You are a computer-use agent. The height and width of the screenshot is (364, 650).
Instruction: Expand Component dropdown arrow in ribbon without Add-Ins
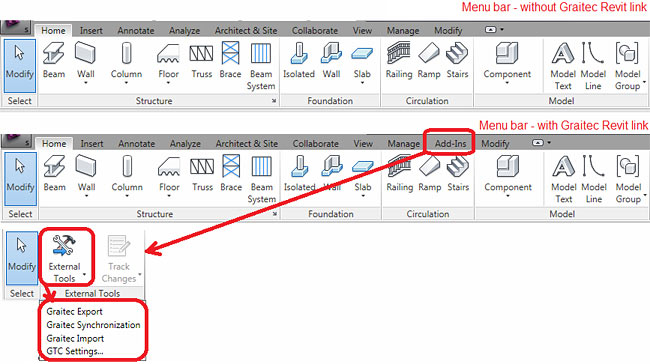(507, 83)
